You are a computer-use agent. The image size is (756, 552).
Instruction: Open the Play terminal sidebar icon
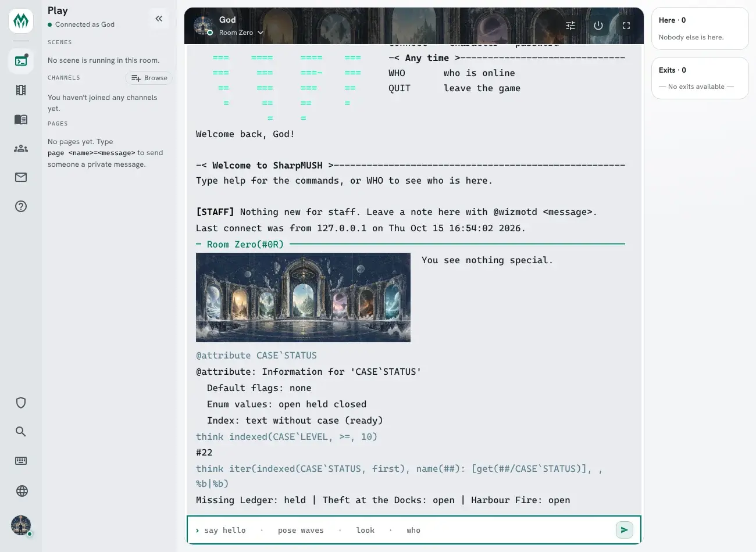21,61
